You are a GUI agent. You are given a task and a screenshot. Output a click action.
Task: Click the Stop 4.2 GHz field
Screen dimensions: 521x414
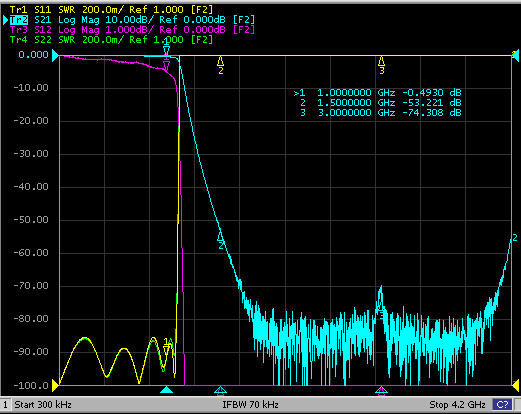tap(457, 405)
